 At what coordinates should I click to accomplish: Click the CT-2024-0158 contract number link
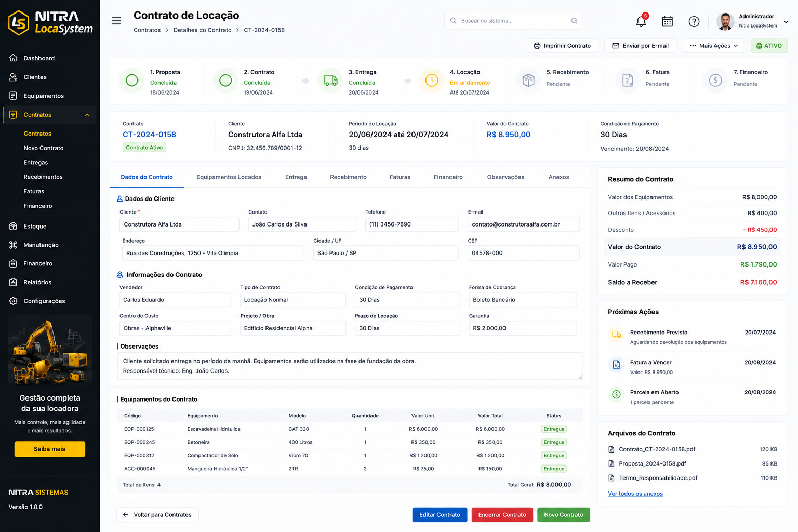click(x=149, y=135)
